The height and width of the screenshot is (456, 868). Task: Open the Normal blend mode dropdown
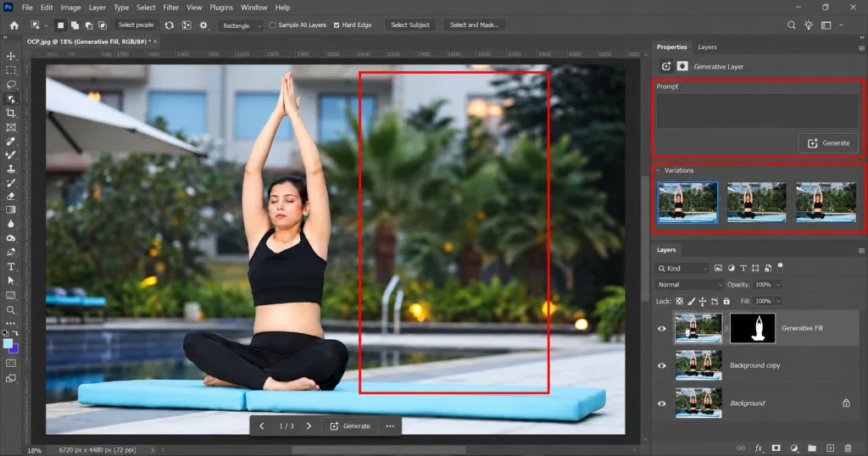point(690,285)
